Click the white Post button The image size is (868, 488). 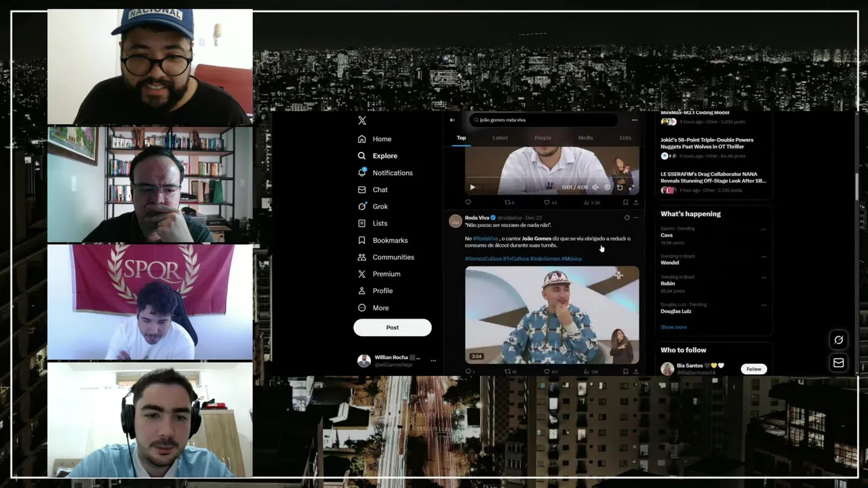(x=393, y=327)
